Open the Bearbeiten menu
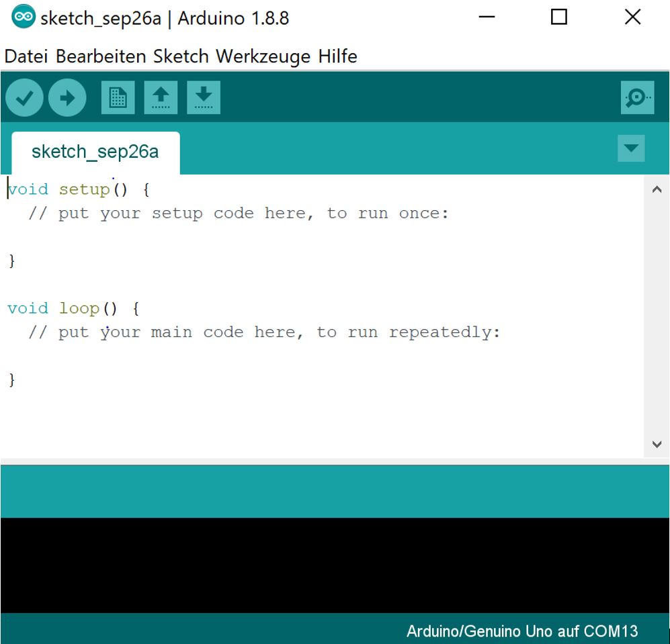The height and width of the screenshot is (644, 670). (x=101, y=56)
